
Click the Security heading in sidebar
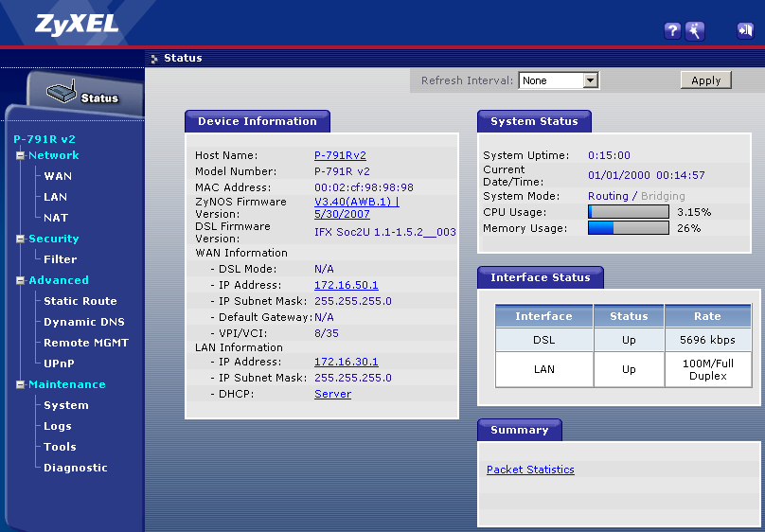(53, 239)
